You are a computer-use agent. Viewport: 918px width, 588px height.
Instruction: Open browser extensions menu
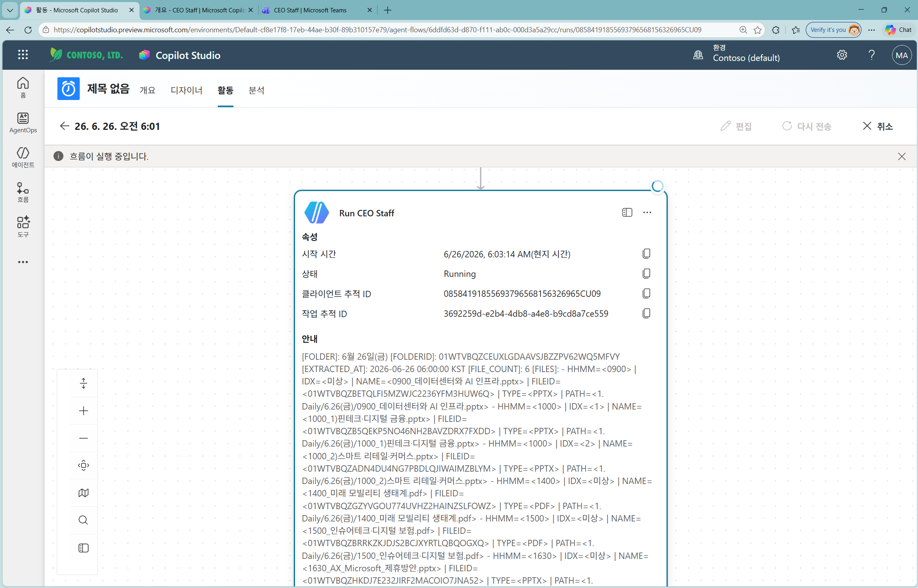pyautogui.click(x=776, y=30)
